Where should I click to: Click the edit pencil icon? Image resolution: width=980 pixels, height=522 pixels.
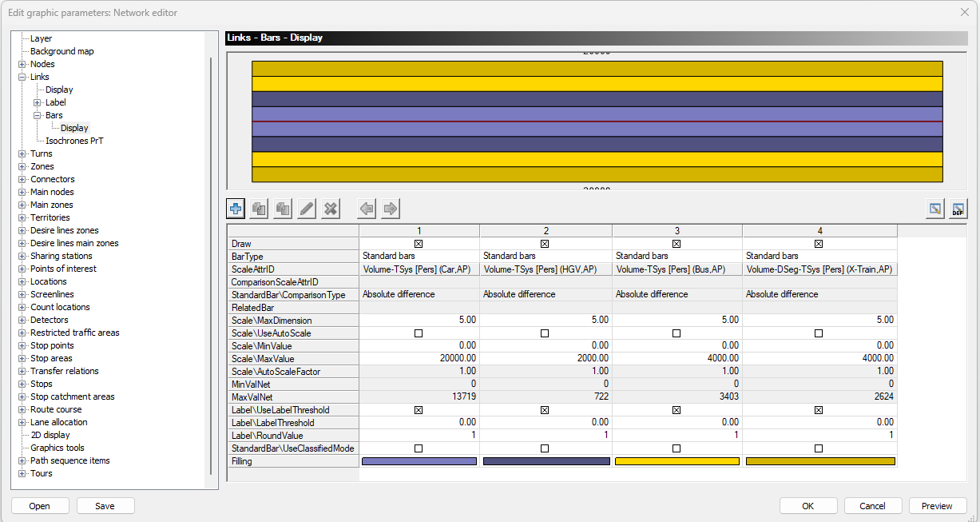(307, 209)
